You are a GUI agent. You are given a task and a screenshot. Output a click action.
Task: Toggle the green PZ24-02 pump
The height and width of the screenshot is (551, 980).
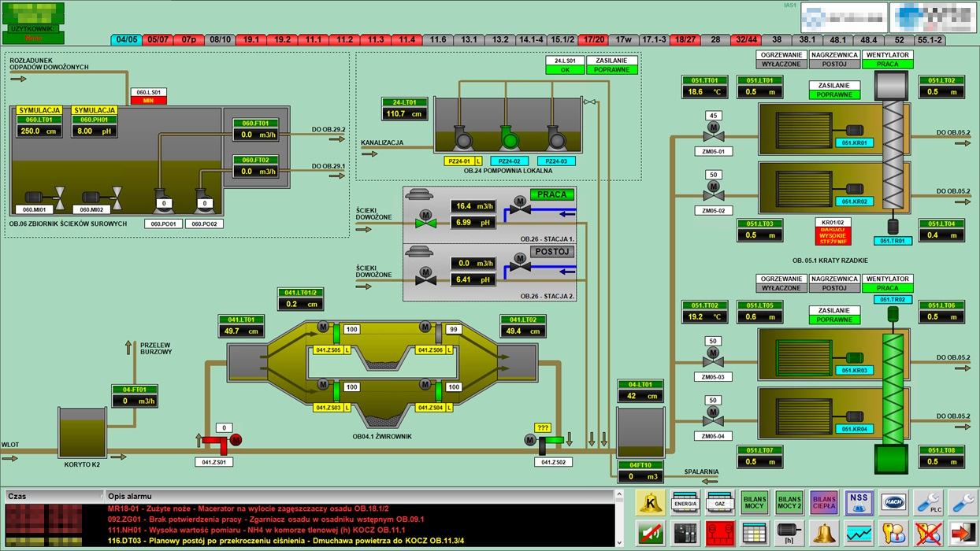[x=510, y=139]
